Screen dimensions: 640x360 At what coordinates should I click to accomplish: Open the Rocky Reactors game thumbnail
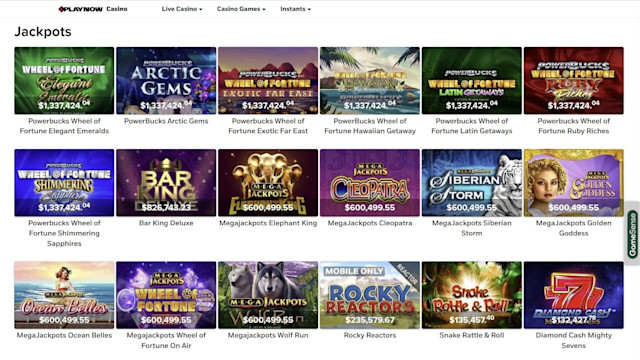[x=370, y=295]
